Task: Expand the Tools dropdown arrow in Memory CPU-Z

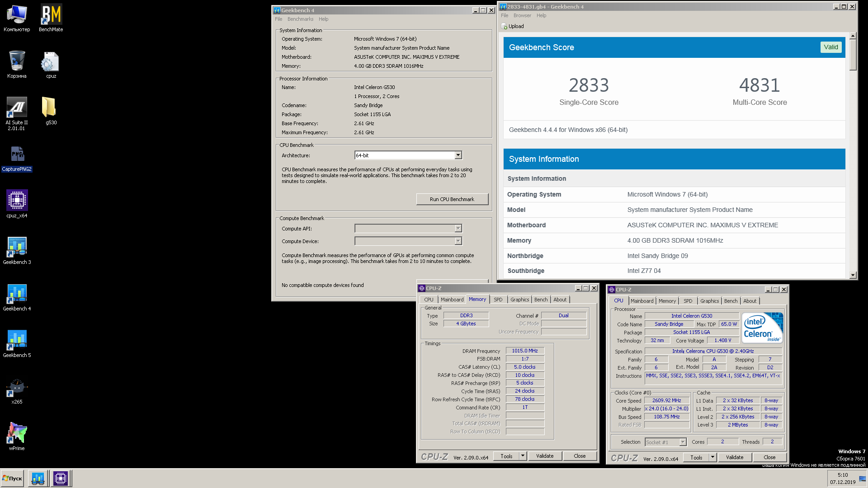Action: click(523, 456)
